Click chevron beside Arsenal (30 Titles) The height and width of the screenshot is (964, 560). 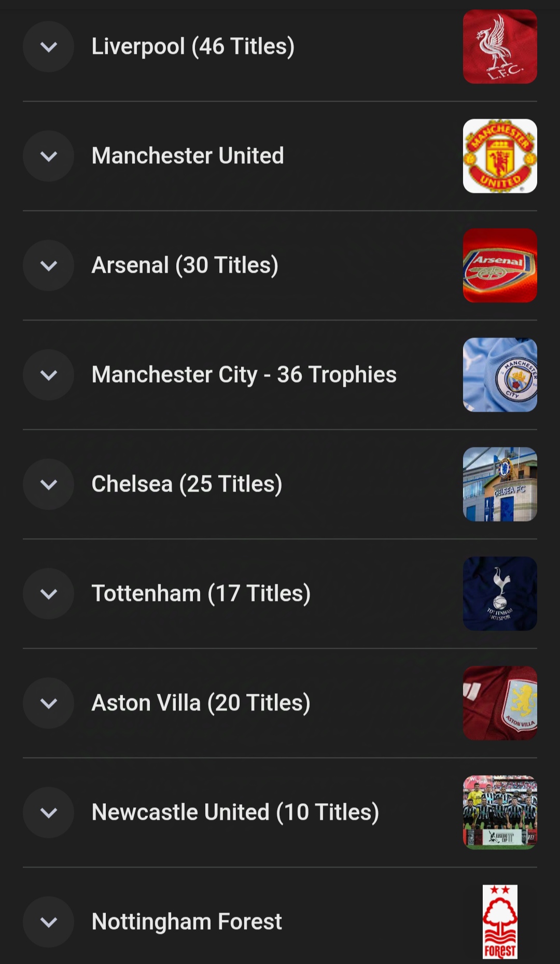pyautogui.click(x=49, y=266)
